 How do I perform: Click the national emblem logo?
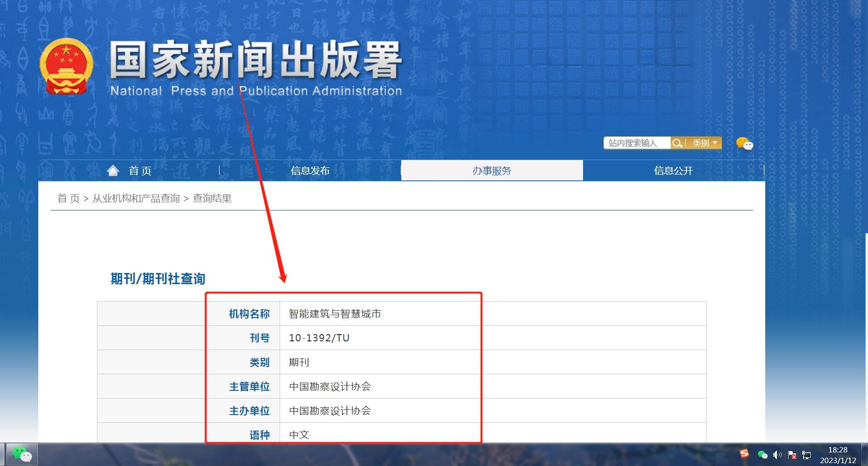tap(66, 66)
